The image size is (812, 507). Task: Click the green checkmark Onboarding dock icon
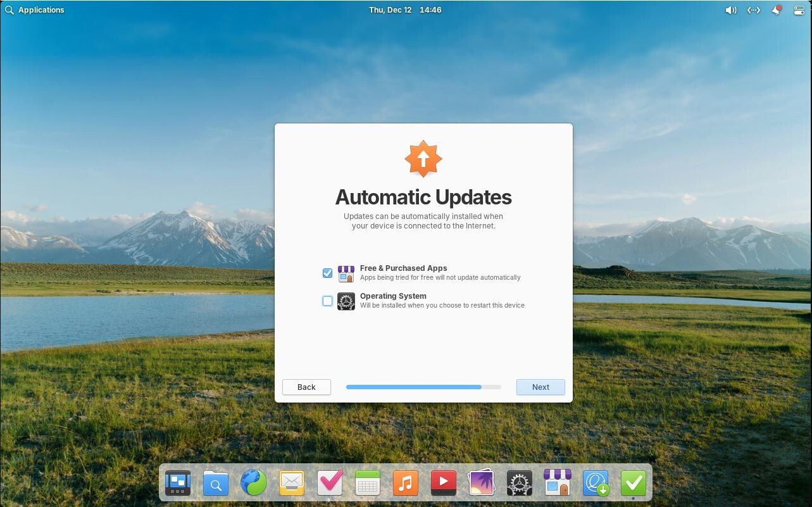[634, 483]
